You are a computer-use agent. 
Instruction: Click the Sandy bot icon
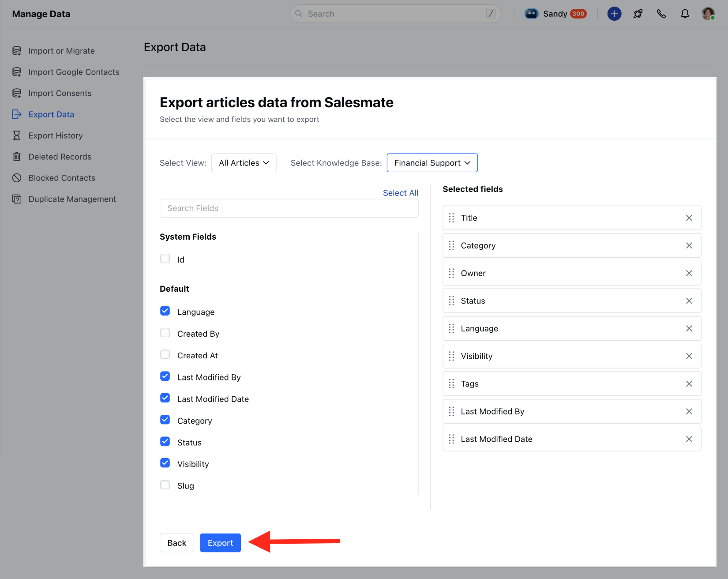click(x=532, y=14)
